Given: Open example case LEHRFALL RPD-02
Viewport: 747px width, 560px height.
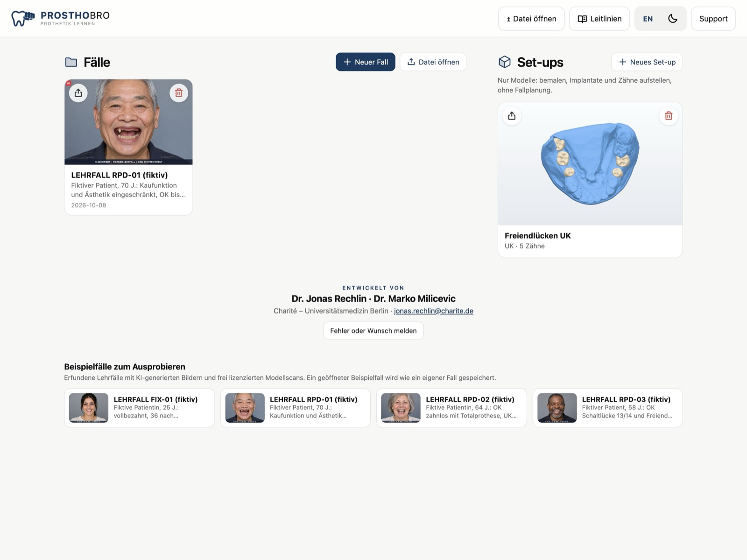Looking at the screenshot, I should (x=451, y=408).
